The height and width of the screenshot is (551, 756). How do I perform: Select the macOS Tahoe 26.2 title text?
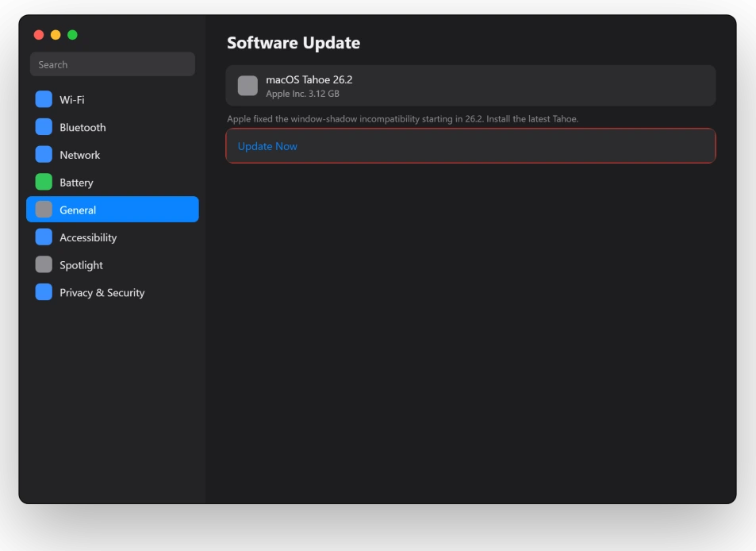coord(309,79)
